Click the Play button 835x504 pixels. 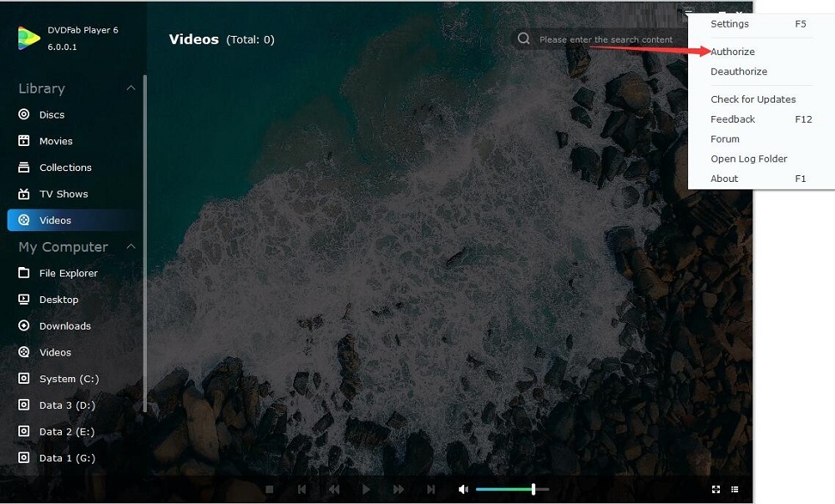click(x=366, y=489)
